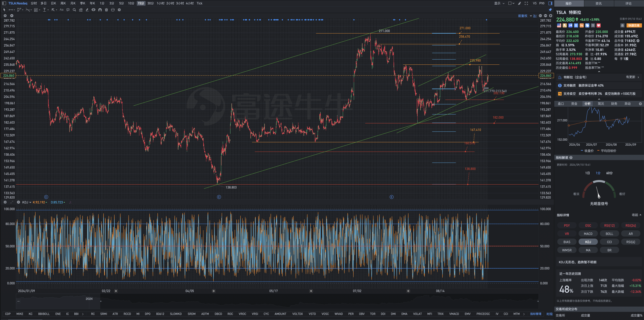Maximize the KDJ indicator pane
The image size is (644, 320).
pyautogui.click(x=12, y=202)
